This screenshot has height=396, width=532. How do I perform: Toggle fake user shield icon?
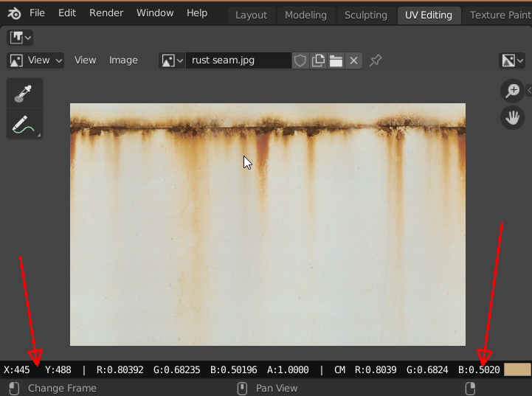pyautogui.click(x=300, y=60)
